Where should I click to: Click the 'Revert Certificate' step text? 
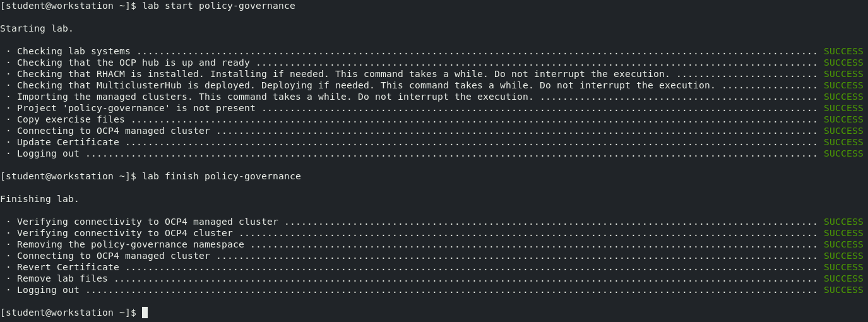[68, 267]
